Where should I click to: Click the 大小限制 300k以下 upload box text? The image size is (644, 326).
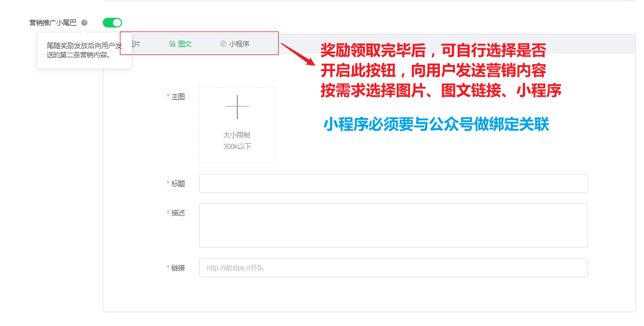(x=237, y=141)
